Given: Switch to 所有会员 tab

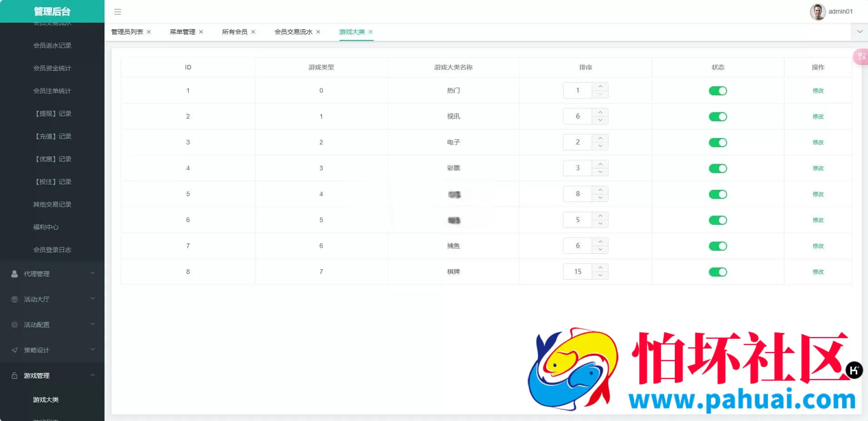Looking at the screenshot, I should point(235,32).
